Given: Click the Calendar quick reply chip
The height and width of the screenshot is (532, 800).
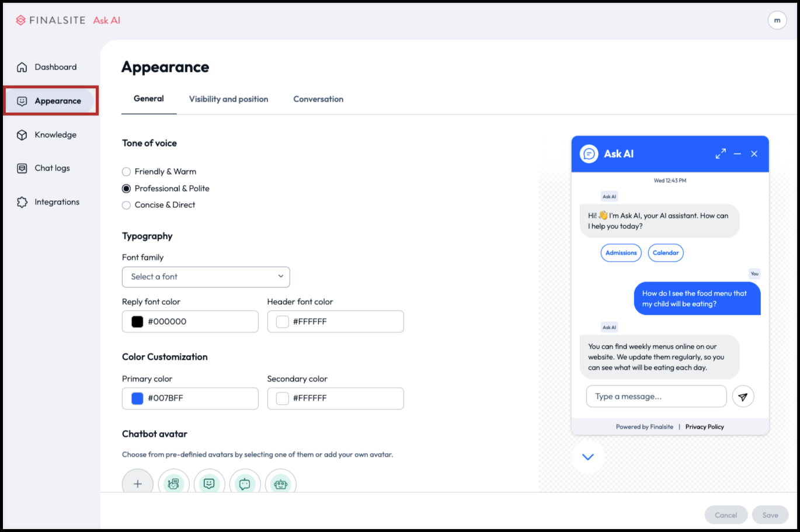Looking at the screenshot, I should [666, 253].
